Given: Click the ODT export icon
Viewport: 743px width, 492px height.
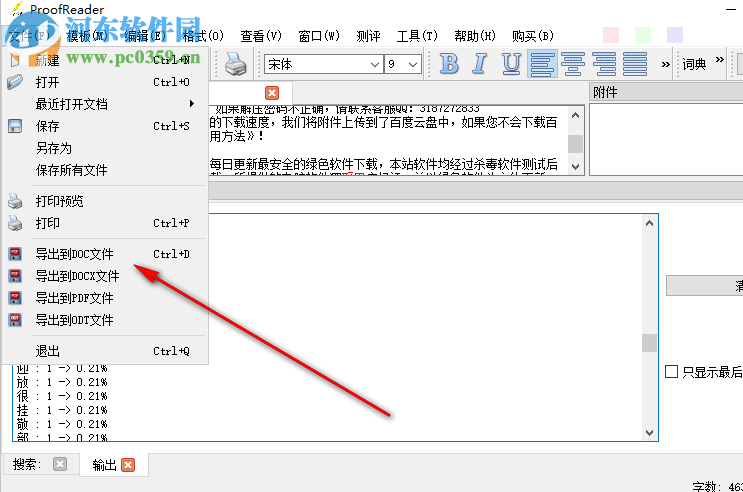Looking at the screenshot, I should point(15,320).
